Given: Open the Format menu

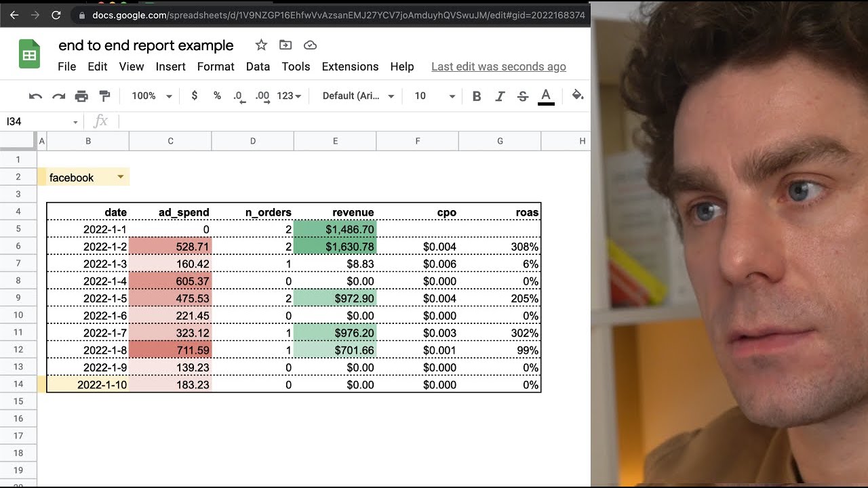Looking at the screenshot, I should click(216, 66).
